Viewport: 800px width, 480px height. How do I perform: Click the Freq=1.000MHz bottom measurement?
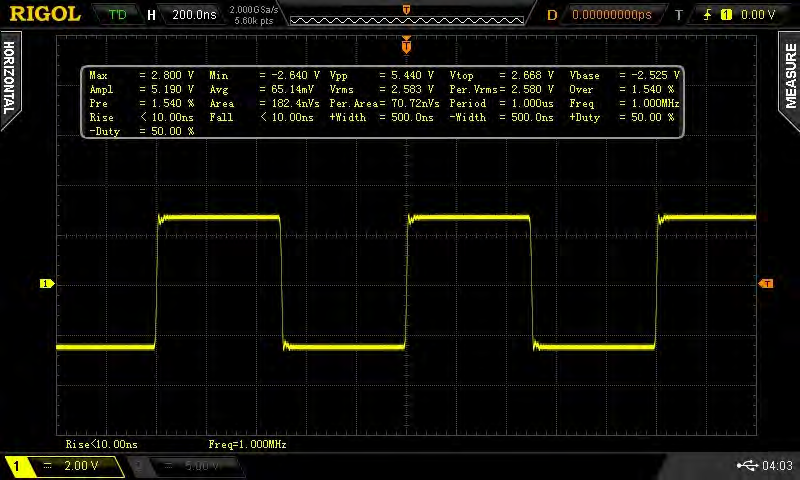click(247, 444)
